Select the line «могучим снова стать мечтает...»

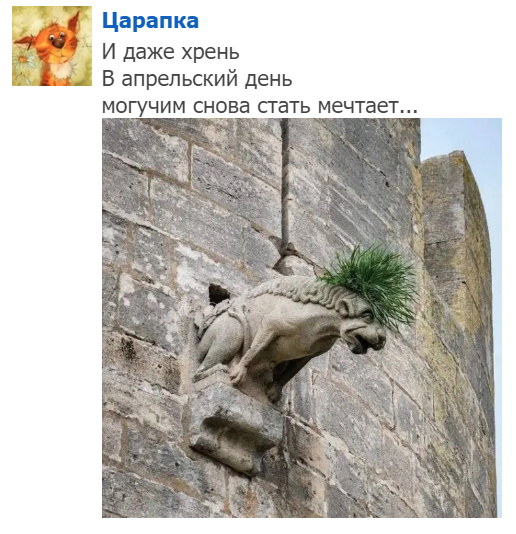pos(260,106)
